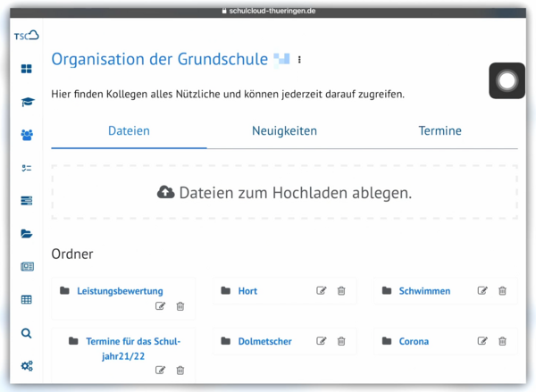The image size is (536, 392).
Task: Open teams via people group icon
Action: coord(27,136)
